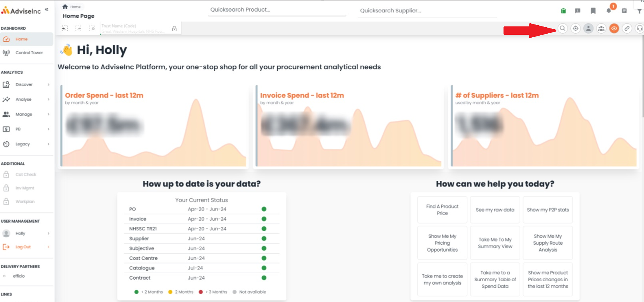The height and width of the screenshot is (302, 644).
Task: Open the locked Workplan item
Action: (26, 202)
